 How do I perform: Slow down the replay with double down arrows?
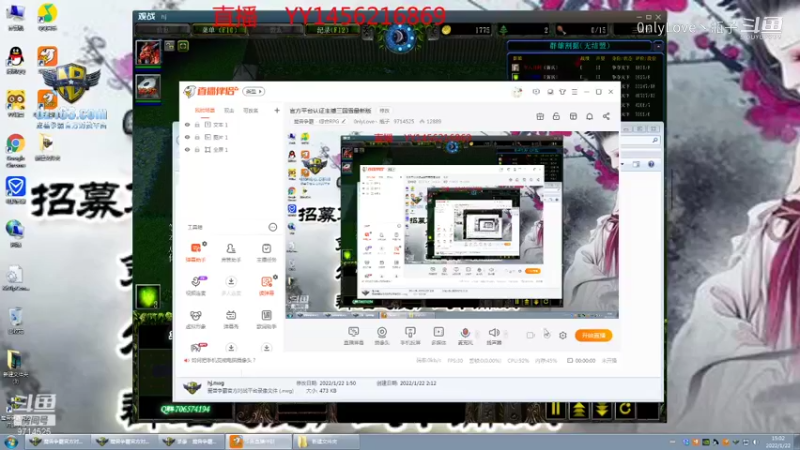tap(602, 409)
